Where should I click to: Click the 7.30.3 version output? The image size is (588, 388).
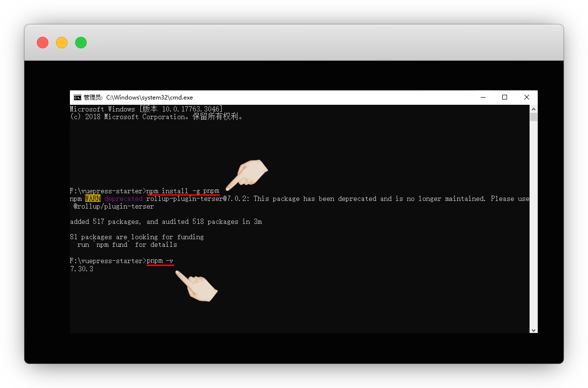81,269
